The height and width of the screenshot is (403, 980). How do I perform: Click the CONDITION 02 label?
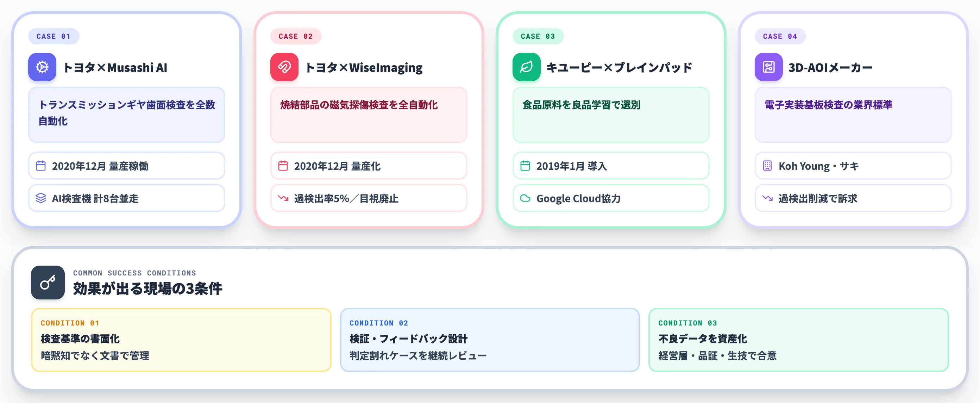tap(379, 323)
